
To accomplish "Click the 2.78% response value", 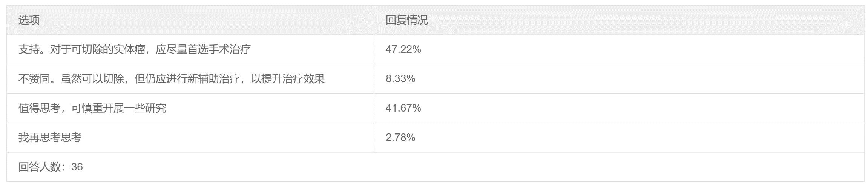I will [400, 138].
